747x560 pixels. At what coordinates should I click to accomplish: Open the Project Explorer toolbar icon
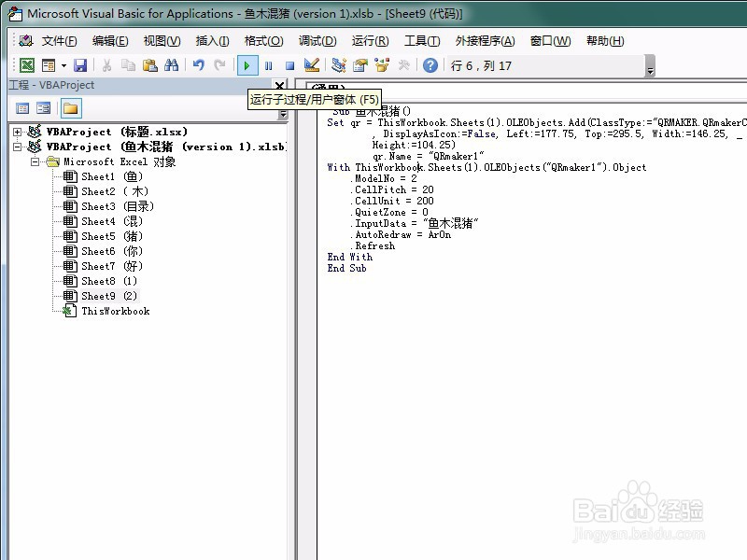pyautogui.click(x=339, y=65)
